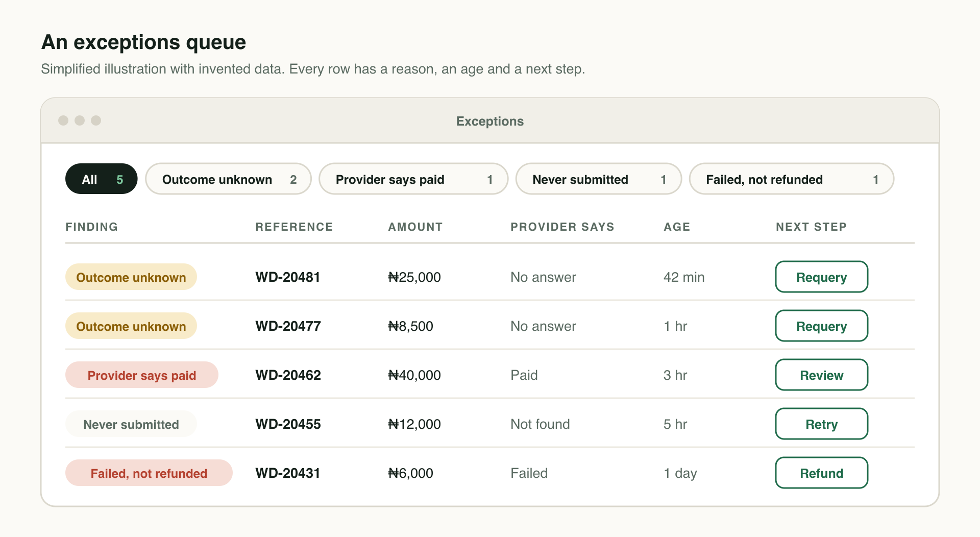The image size is (980, 537).
Task: Open the Provider says paid filter tab
Action: [413, 179]
